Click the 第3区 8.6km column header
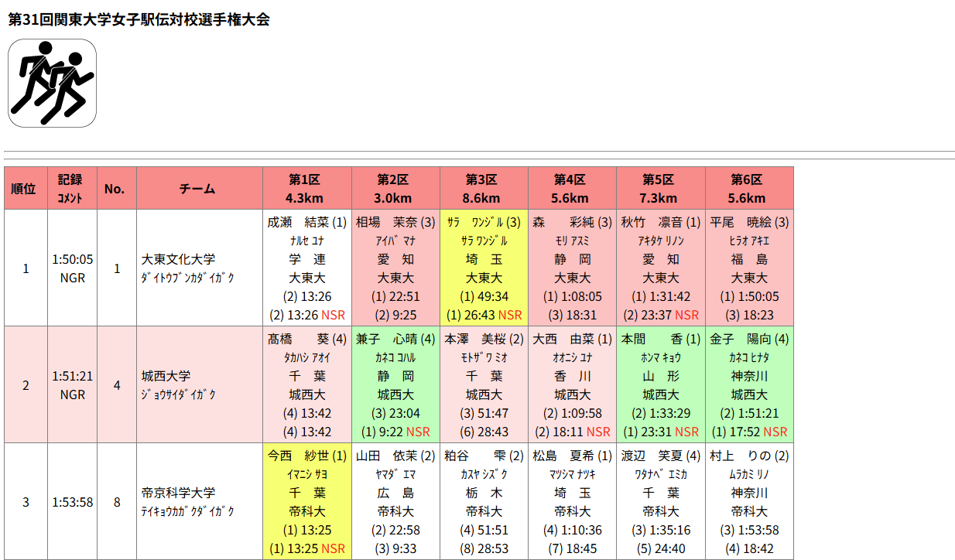 (x=484, y=189)
